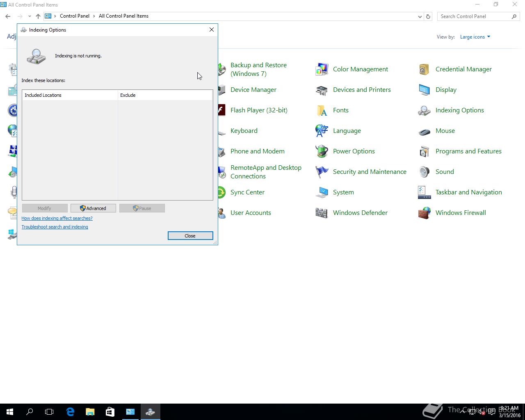Click 'Control Panel' breadcrumb segment

(75, 16)
